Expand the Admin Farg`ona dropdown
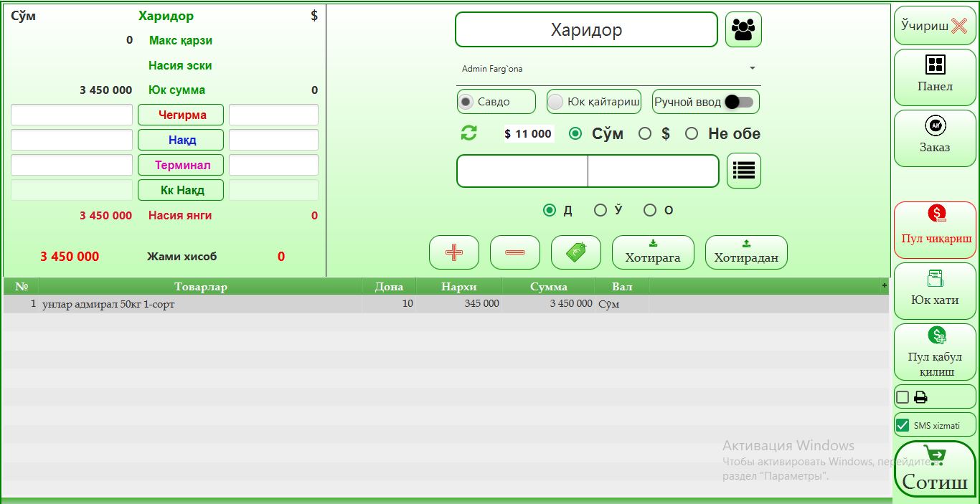Screen dimensions: 980x504 point(752,69)
